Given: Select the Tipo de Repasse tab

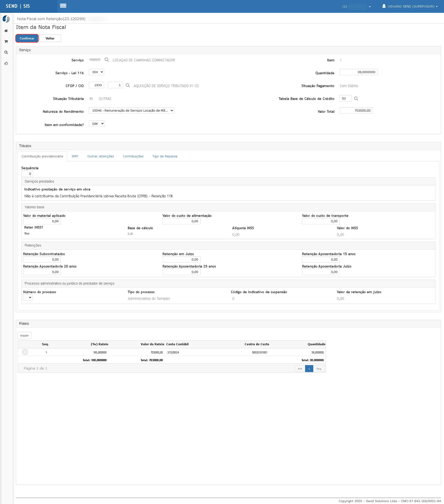Looking at the screenshot, I should click(165, 156).
